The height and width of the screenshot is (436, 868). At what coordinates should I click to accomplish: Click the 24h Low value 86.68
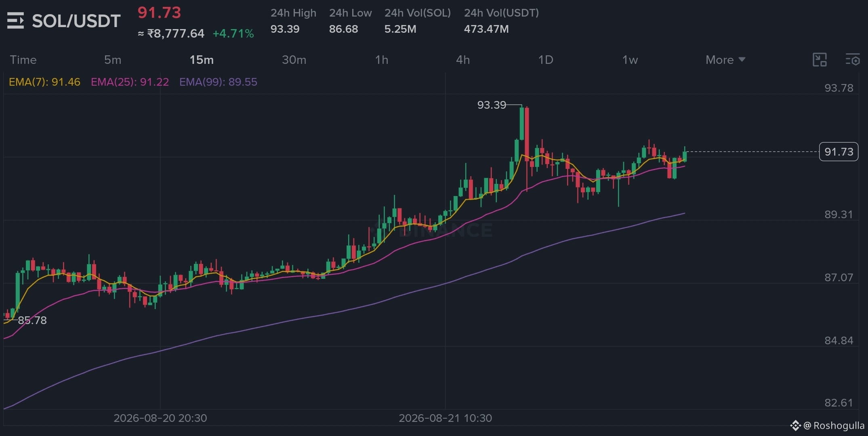(343, 29)
